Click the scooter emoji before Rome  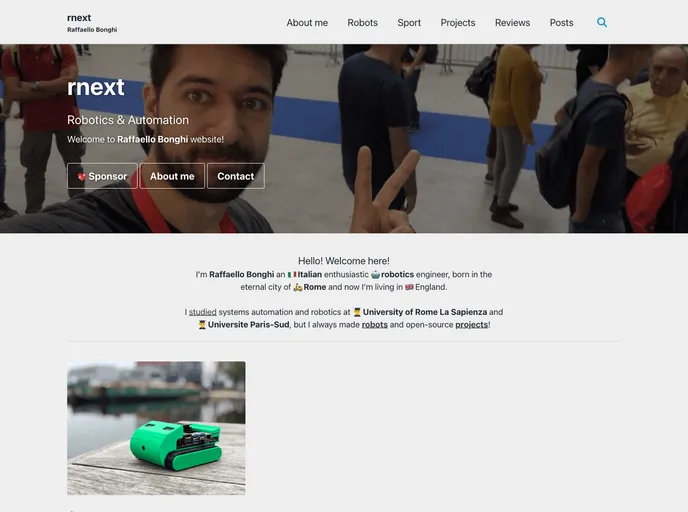[298, 287]
